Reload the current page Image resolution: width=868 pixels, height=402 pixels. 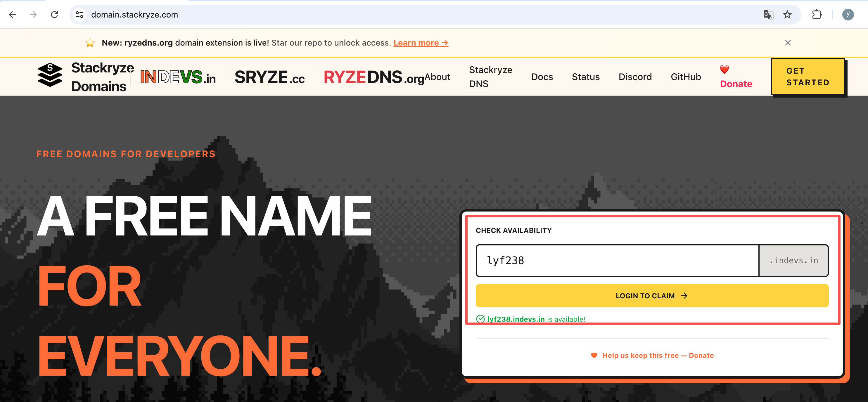54,15
